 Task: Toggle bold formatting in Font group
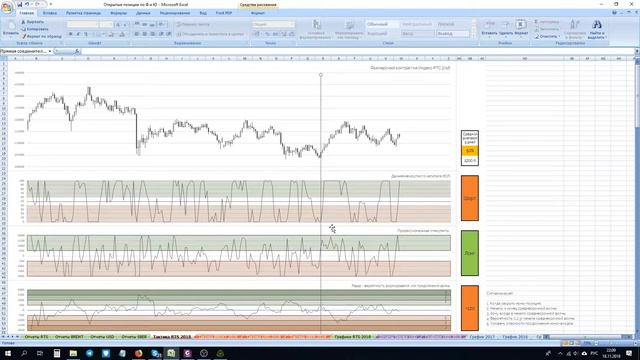click(x=71, y=34)
